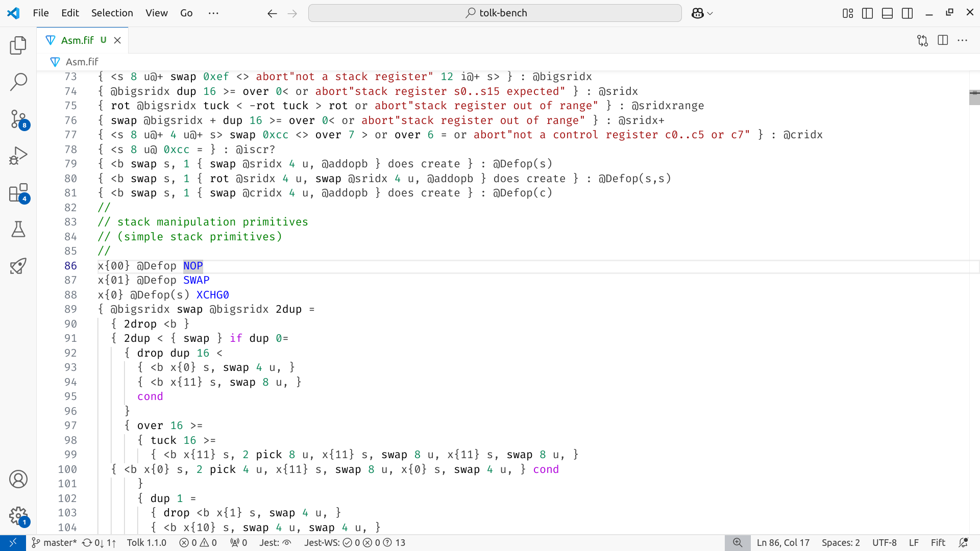The image size is (980, 551).
Task: Toggle notifications bell in status bar
Action: [x=963, y=543]
